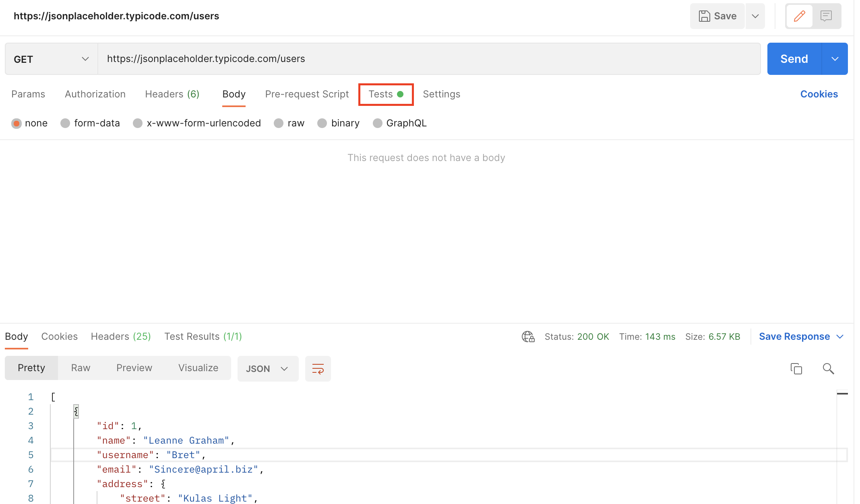This screenshot has height=504, width=860.
Task: Open the JSON format dropdown
Action: (x=268, y=369)
